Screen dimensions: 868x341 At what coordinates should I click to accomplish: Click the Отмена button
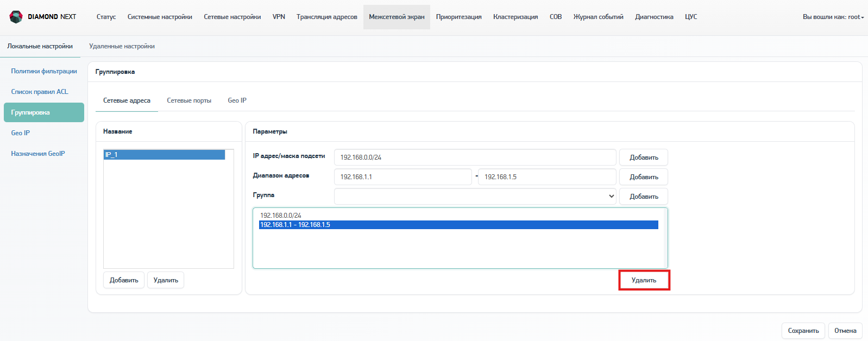point(845,331)
